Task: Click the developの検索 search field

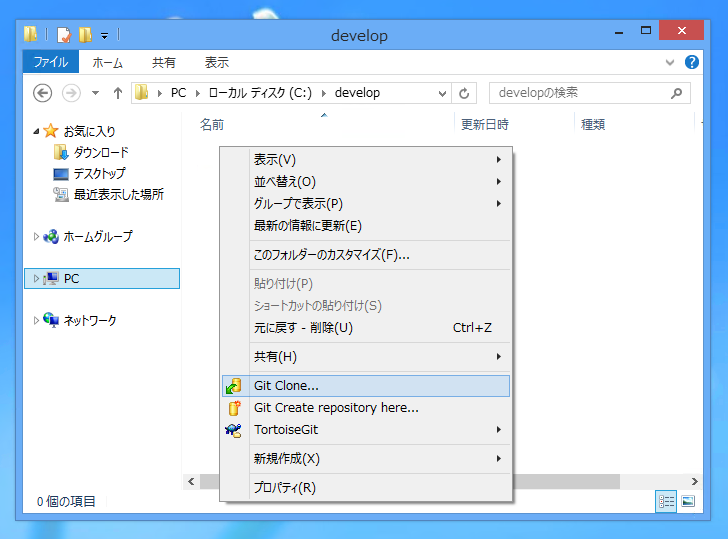Action: [590, 93]
